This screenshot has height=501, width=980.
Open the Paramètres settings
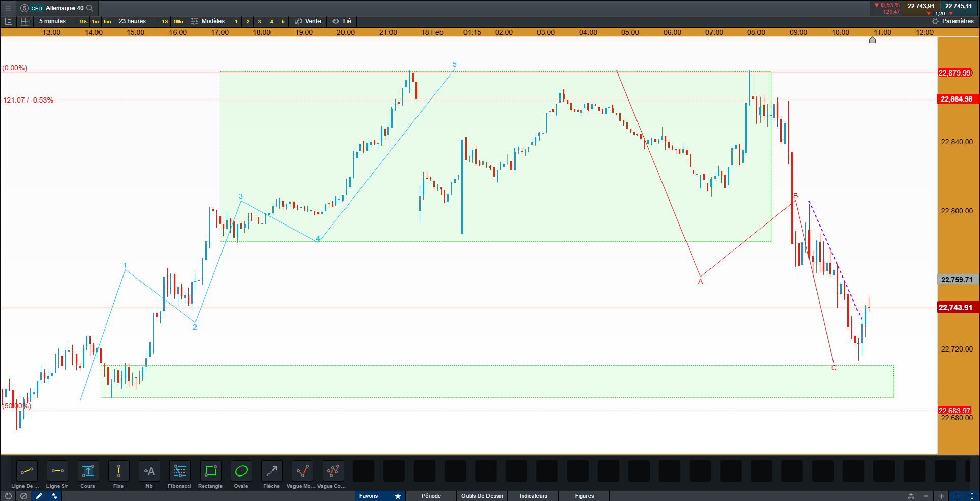(952, 21)
